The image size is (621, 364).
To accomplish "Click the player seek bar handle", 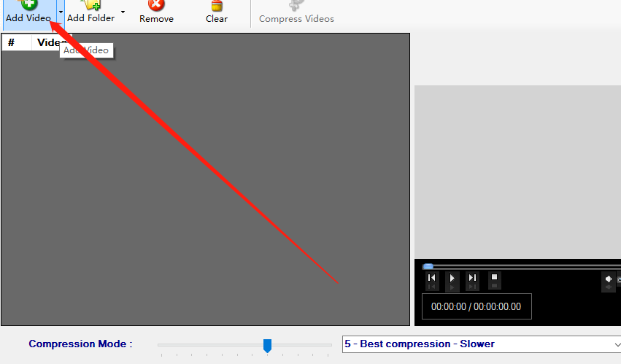I will pyautogui.click(x=428, y=266).
